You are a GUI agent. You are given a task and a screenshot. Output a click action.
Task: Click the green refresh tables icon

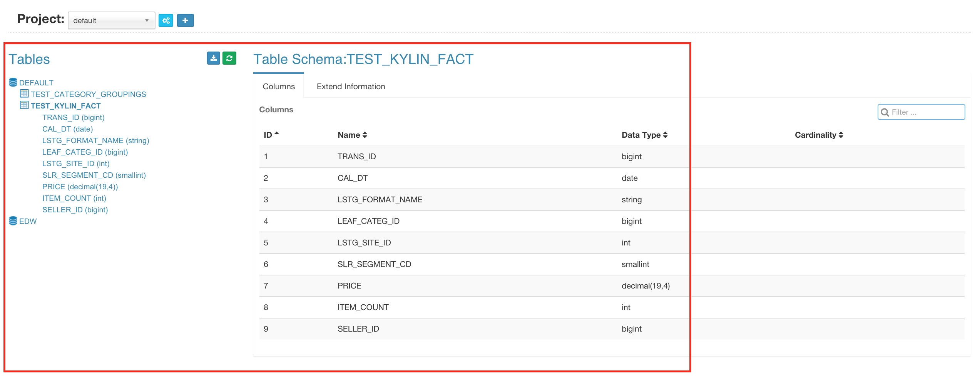click(x=229, y=58)
